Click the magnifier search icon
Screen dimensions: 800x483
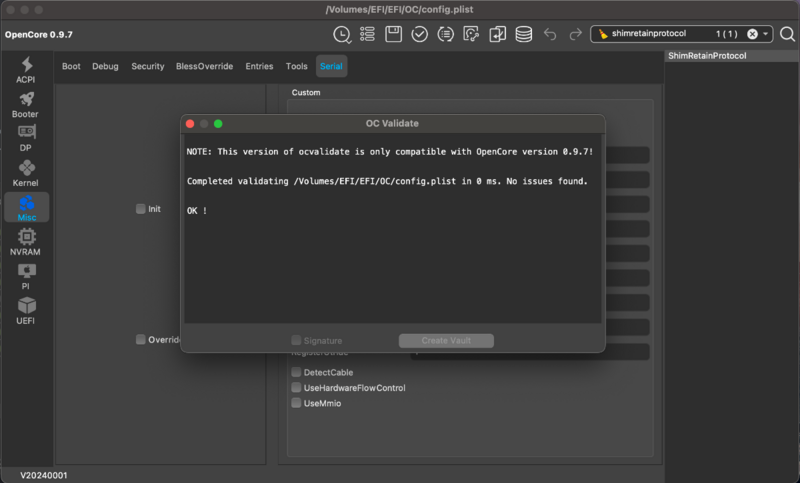click(x=787, y=34)
